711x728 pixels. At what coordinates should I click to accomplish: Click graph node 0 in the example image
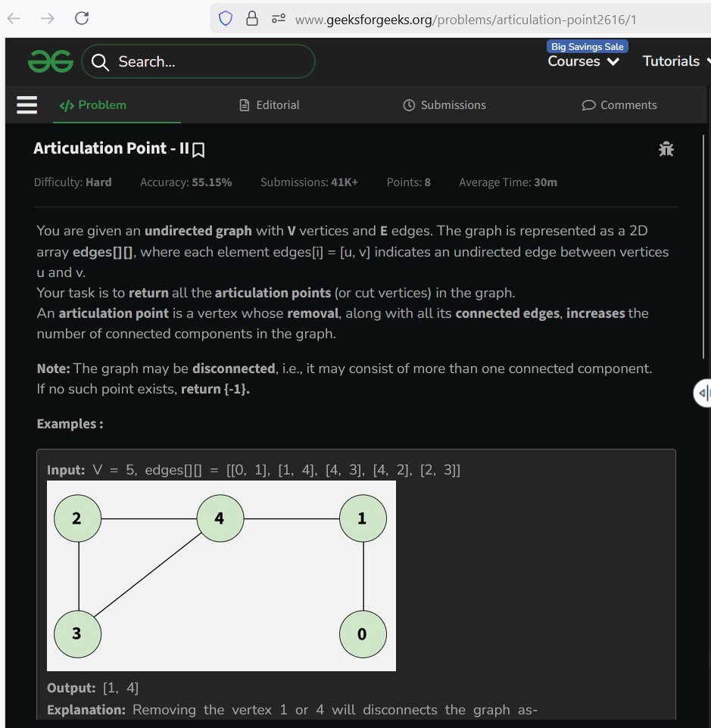tap(363, 634)
